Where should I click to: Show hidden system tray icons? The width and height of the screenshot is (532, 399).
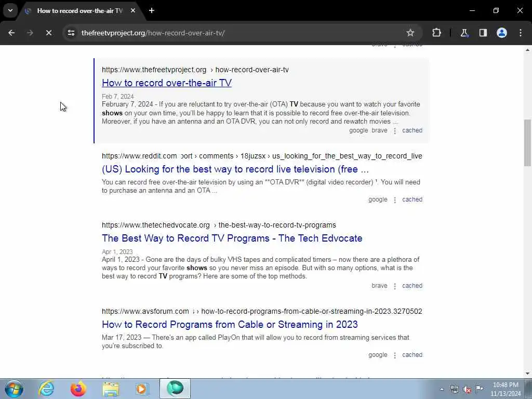pos(442,389)
